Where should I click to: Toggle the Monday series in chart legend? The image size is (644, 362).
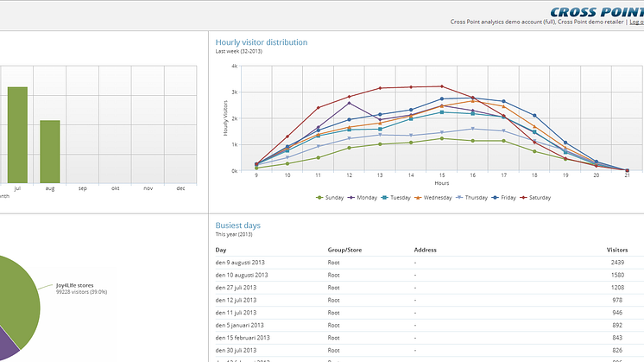(x=363, y=198)
